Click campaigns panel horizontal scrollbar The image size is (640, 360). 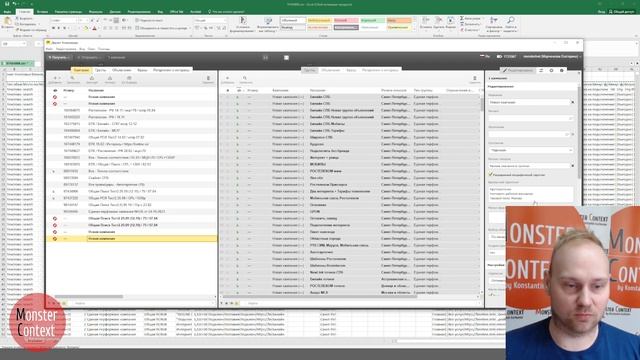tap(89, 297)
